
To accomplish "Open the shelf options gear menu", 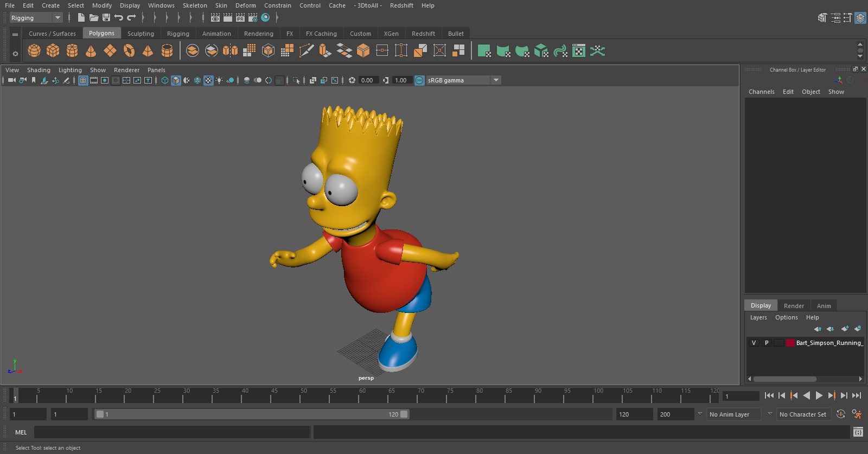I will point(15,53).
